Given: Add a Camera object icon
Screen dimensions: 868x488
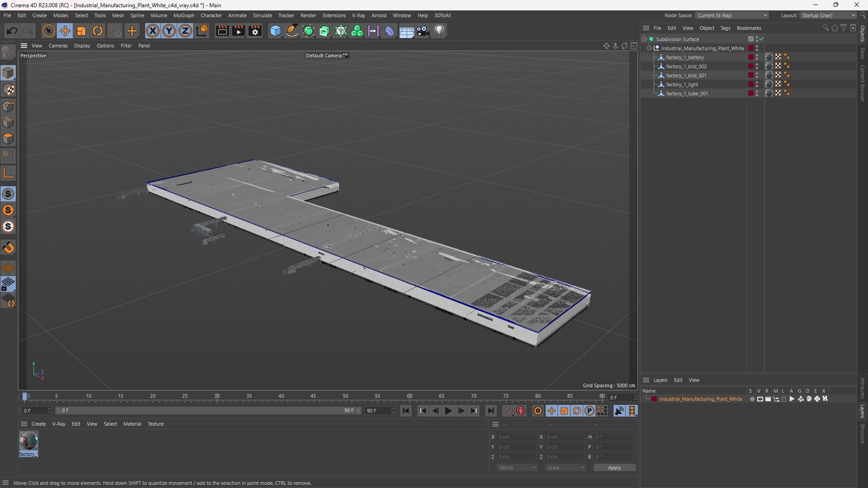Looking at the screenshot, I should (423, 31).
